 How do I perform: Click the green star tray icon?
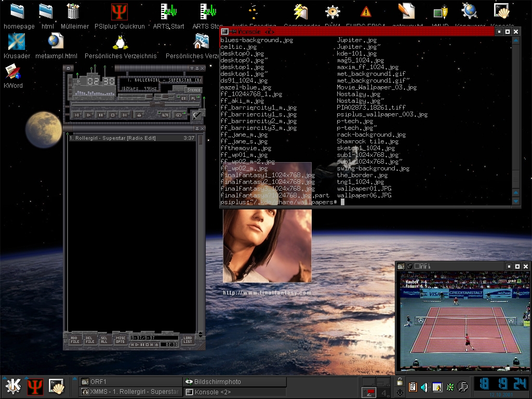[450, 387]
